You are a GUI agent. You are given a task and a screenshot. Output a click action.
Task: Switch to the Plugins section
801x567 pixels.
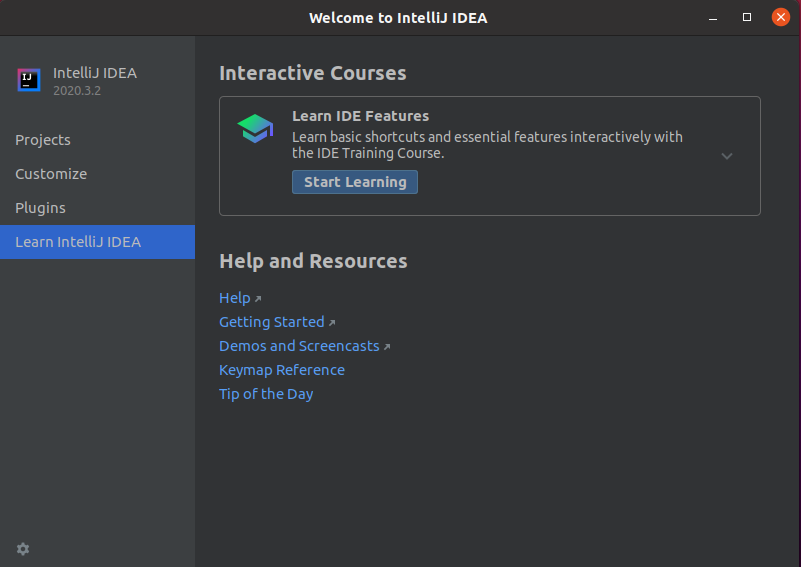pyautogui.click(x=97, y=208)
